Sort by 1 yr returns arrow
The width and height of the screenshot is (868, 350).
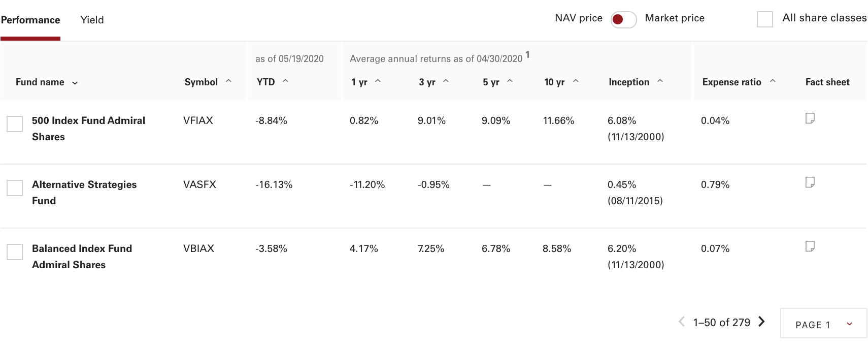(x=378, y=81)
